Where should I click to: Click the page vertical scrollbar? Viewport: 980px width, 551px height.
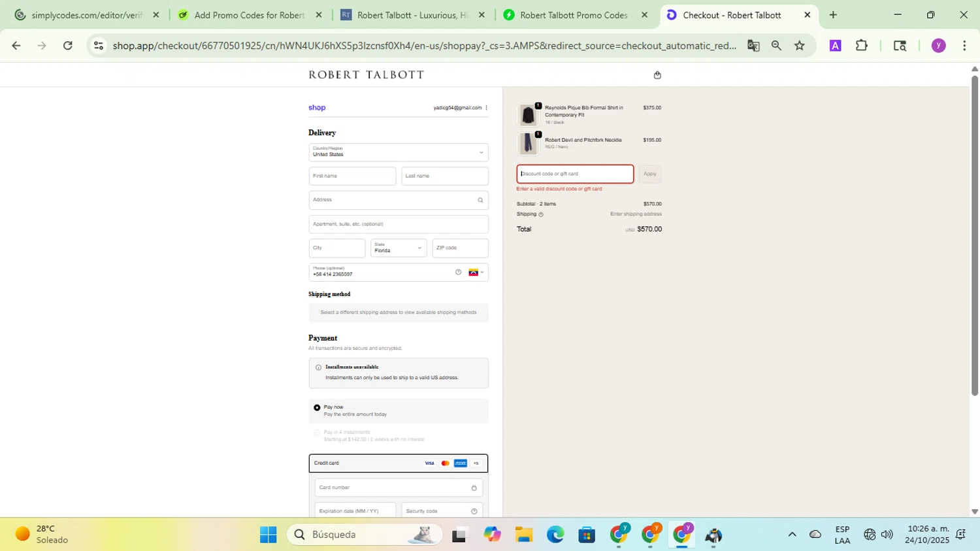point(975,235)
